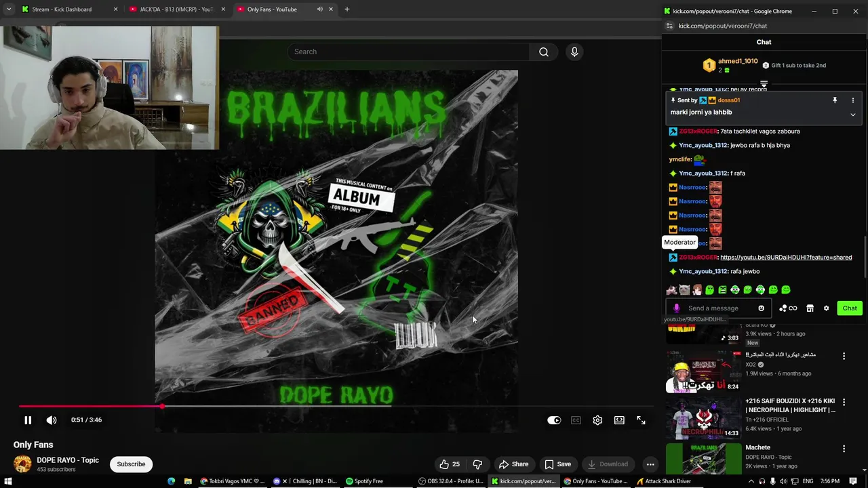Expand the pinned message chevron
The width and height of the screenshot is (868, 488).
click(853, 115)
